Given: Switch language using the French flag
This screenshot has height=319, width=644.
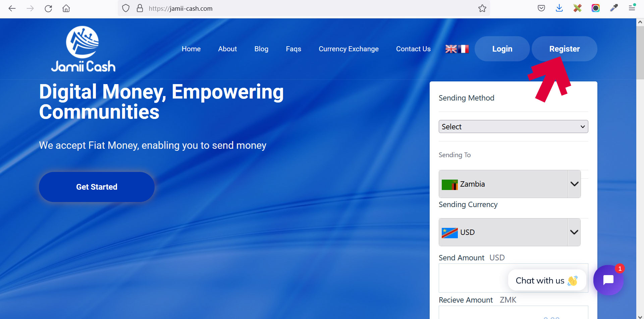Looking at the screenshot, I should (x=464, y=49).
